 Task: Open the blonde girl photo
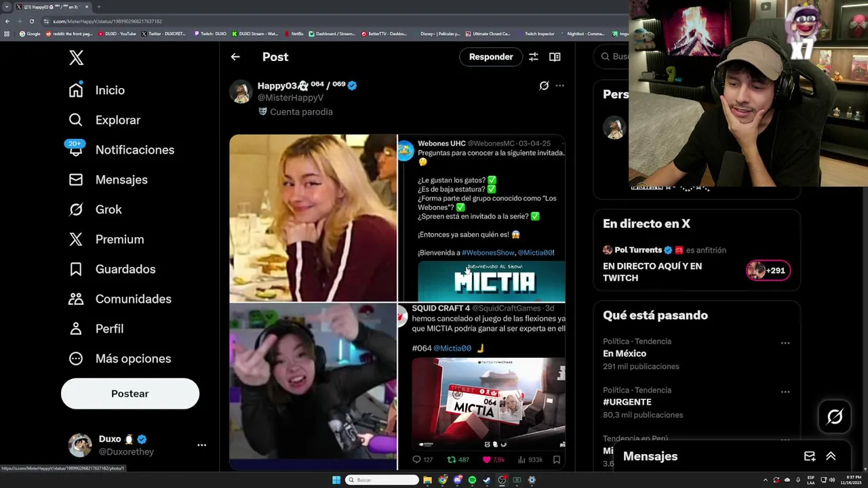pos(313,218)
